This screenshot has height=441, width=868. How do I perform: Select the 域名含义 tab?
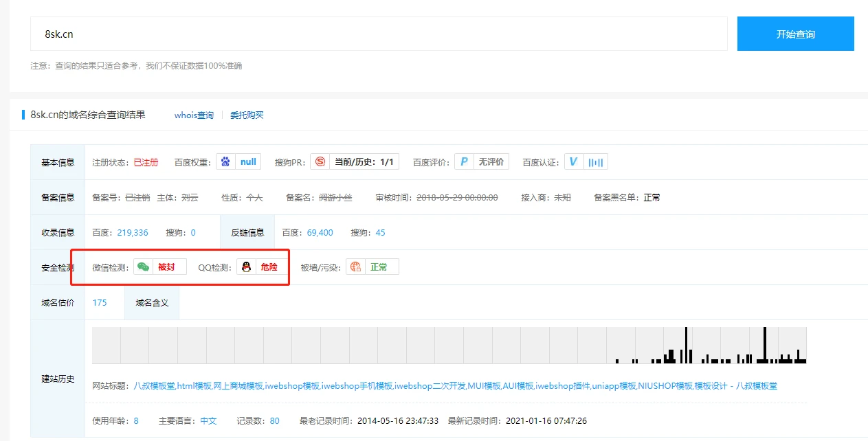tap(152, 303)
